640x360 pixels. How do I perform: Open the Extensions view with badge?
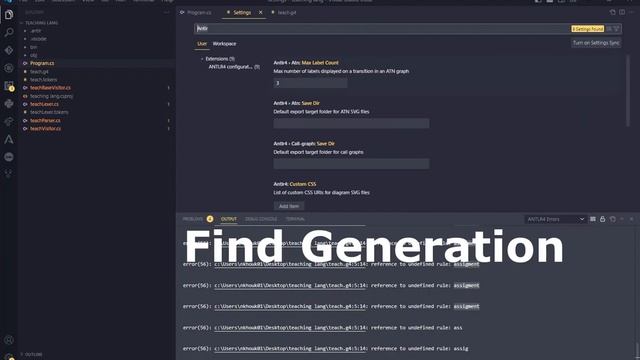pyautogui.click(x=9, y=86)
